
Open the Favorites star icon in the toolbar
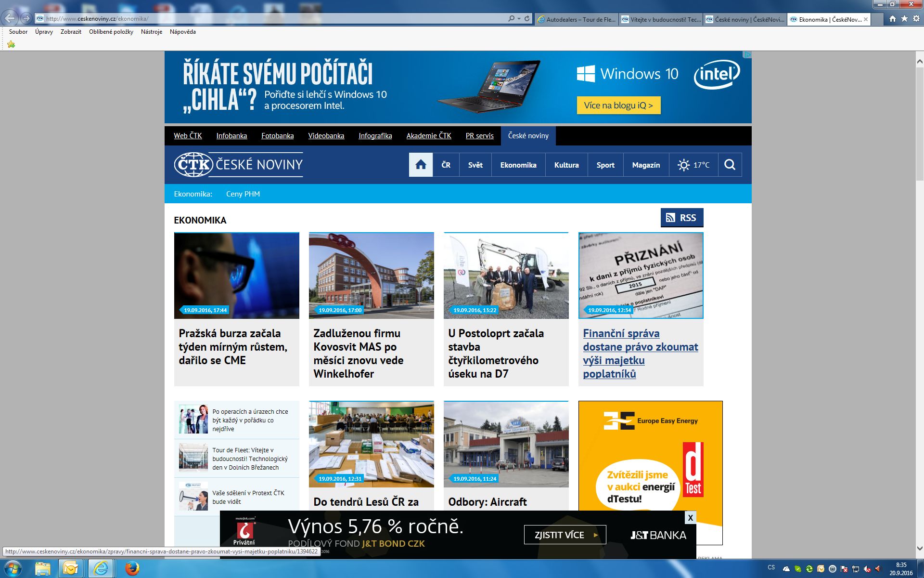[904, 19]
